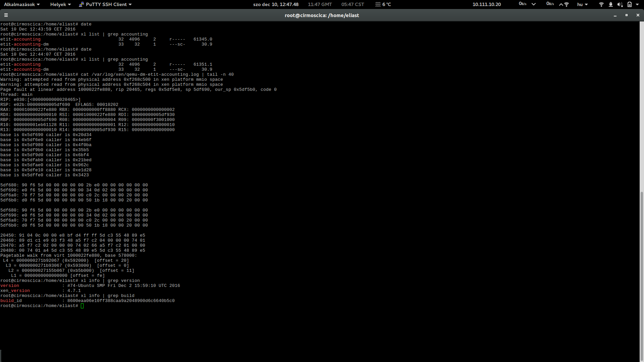Open the terminal hamburger menu
The image size is (644, 362).
tap(6, 15)
